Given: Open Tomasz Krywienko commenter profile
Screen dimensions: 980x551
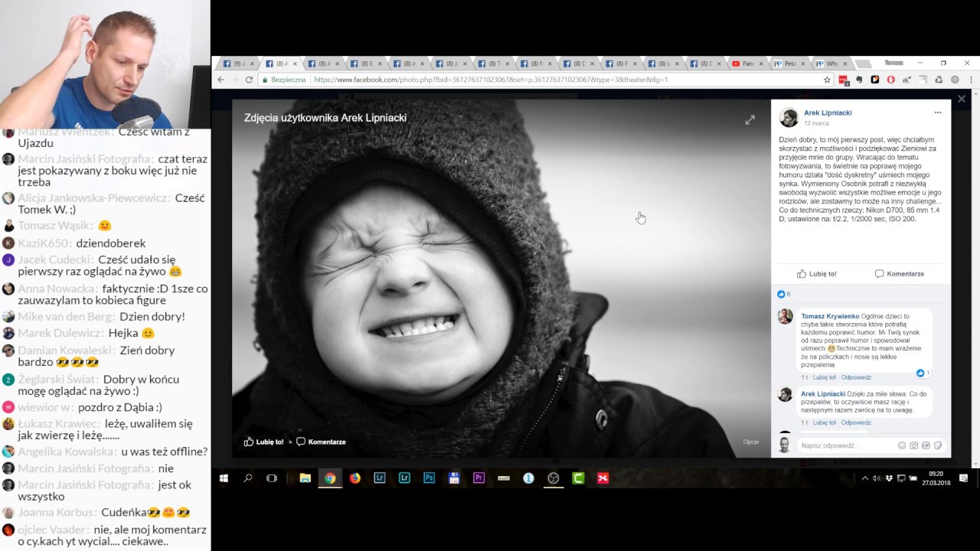Looking at the screenshot, I should pos(830,316).
